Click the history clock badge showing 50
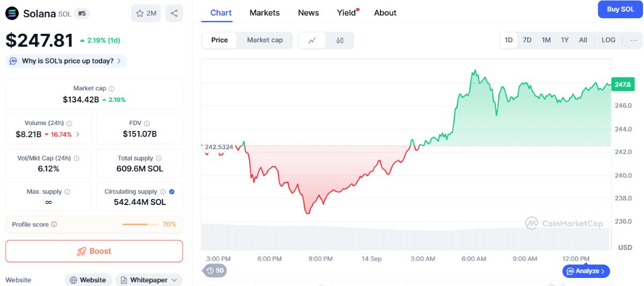Viewport: 644px width, 286px height. (x=215, y=270)
